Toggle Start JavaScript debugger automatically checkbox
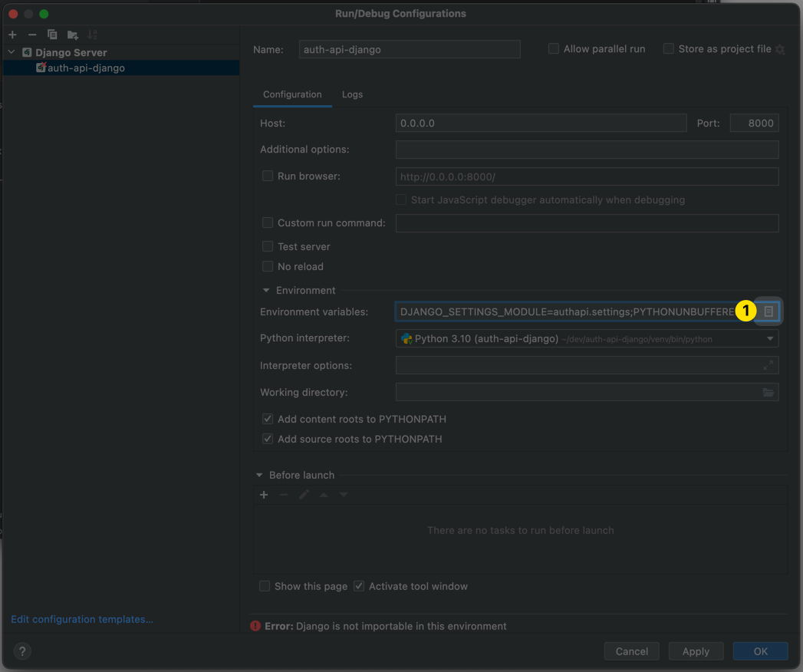This screenshot has width=803, height=672. point(401,199)
